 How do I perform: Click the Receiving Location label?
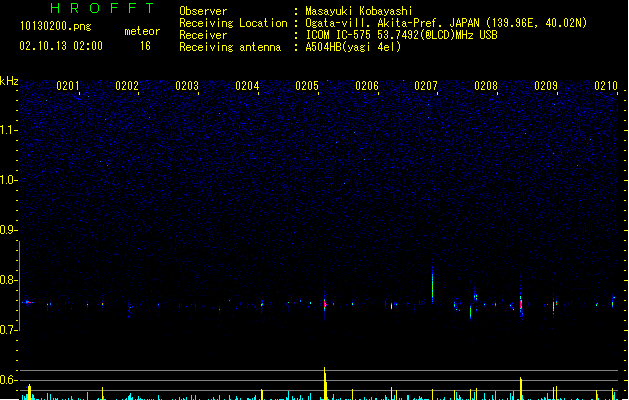point(233,23)
